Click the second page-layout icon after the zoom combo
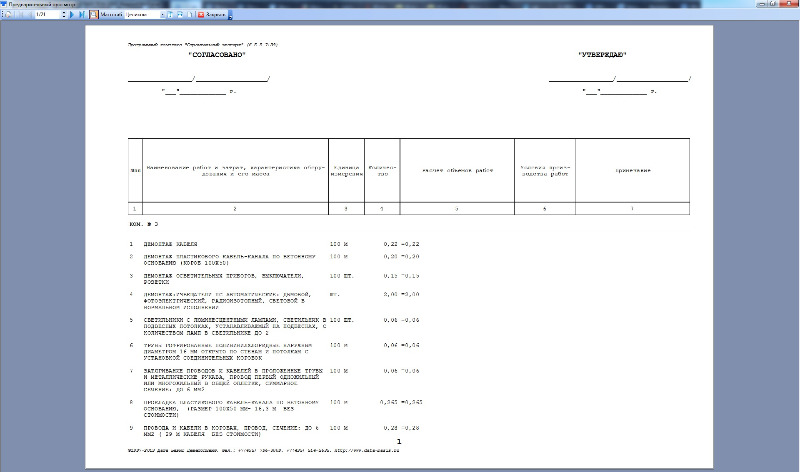The height and width of the screenshot is (472, 800). click(x=180, y=14)
